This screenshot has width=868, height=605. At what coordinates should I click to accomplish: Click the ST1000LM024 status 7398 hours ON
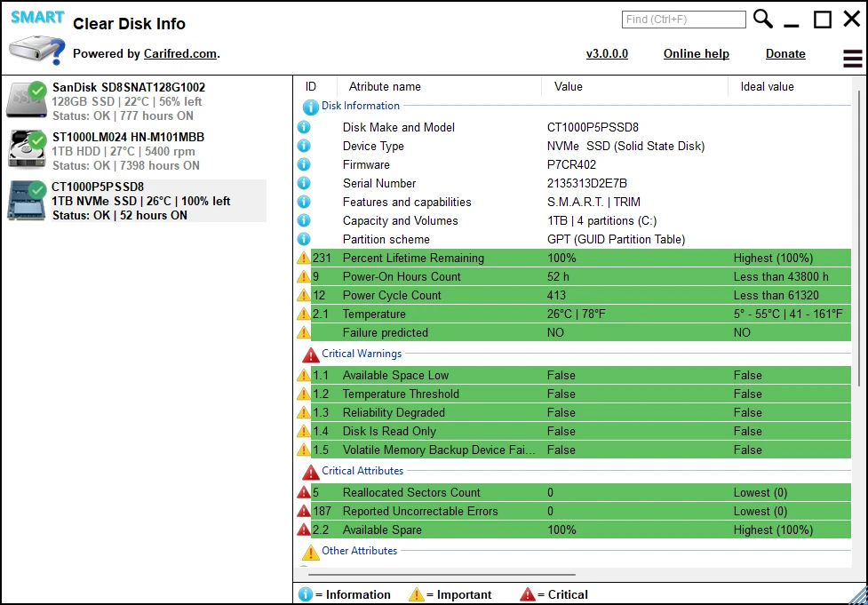(x=126, y=165)
